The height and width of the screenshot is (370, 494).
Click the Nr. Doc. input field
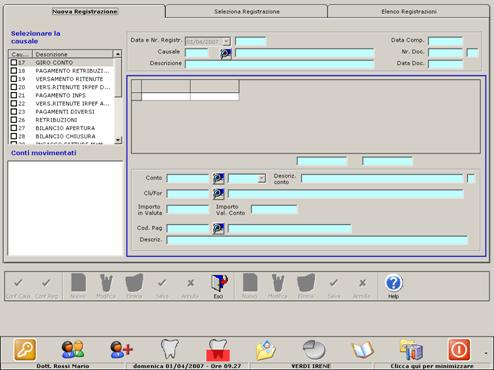[446, 53]
